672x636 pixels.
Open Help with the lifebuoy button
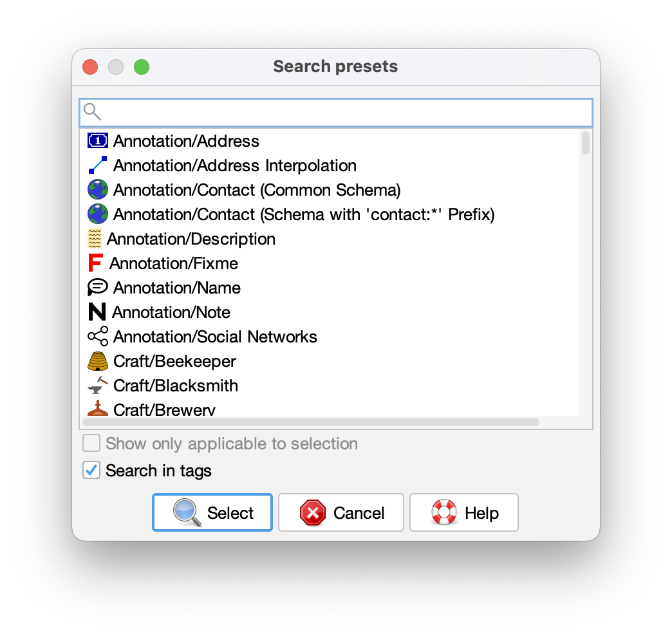[x=463, y=512]
